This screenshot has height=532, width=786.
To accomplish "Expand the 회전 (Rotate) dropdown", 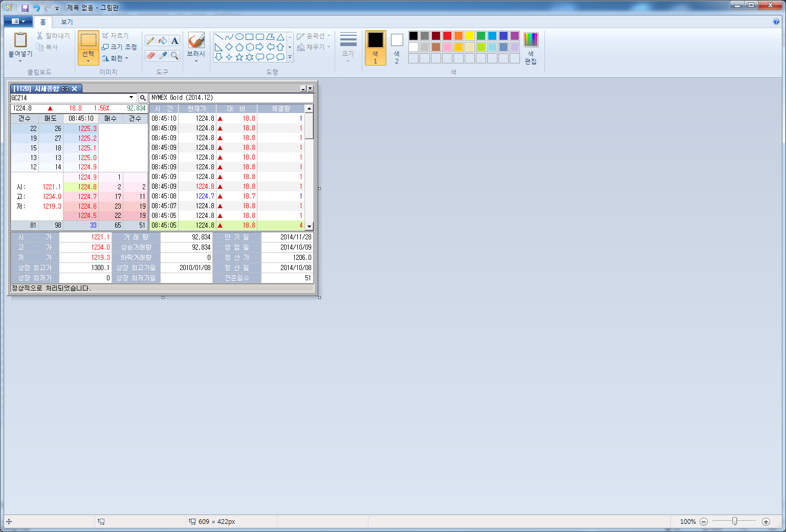I will point(116,58).
